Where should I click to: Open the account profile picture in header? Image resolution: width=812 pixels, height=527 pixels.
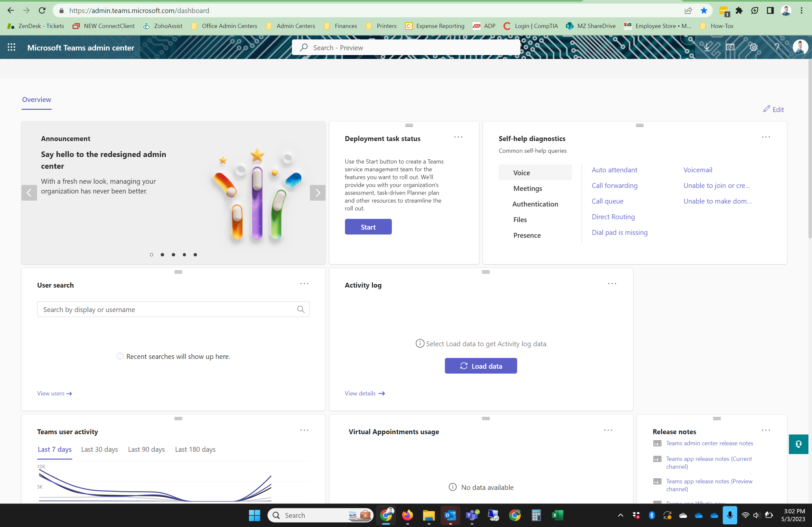tap(800, 47)
